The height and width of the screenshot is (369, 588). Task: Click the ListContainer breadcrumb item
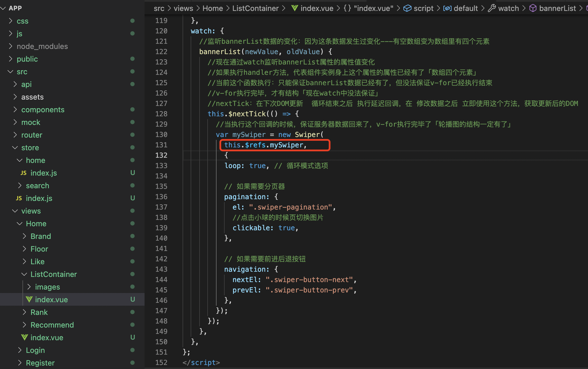pyautogui.click(x=255, y=8)
